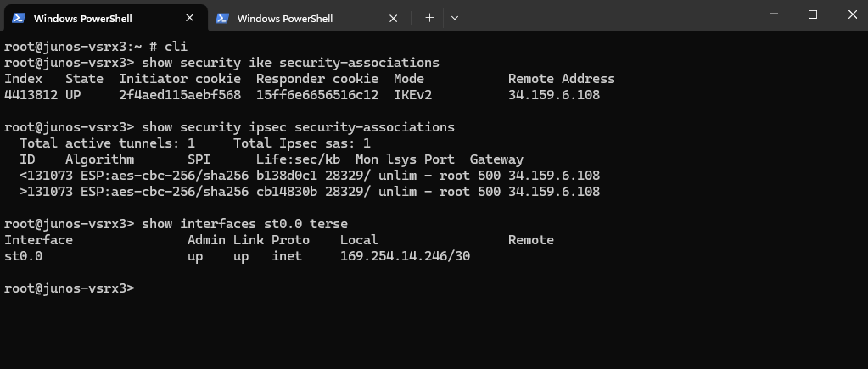Viewport: 868px width, 369px height.
Task: Close the first PowerShell tab
Action: click(x=190, y=19)
